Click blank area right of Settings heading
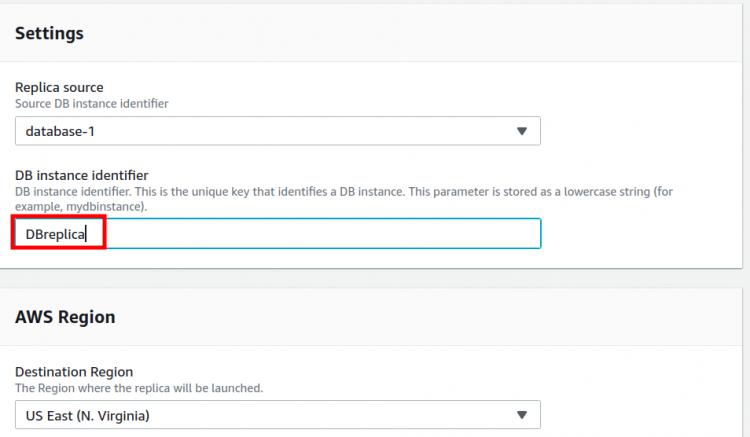 (400, 34)
